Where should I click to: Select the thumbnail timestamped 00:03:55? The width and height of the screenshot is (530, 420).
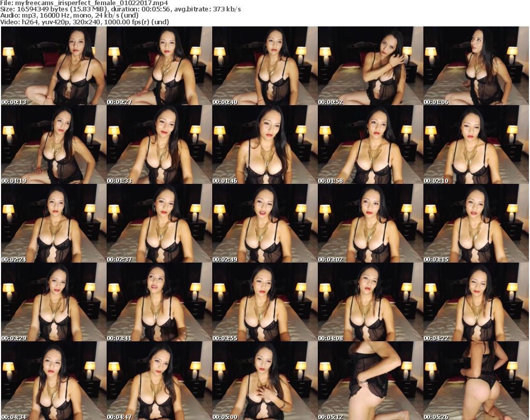[x=264, y=302]
